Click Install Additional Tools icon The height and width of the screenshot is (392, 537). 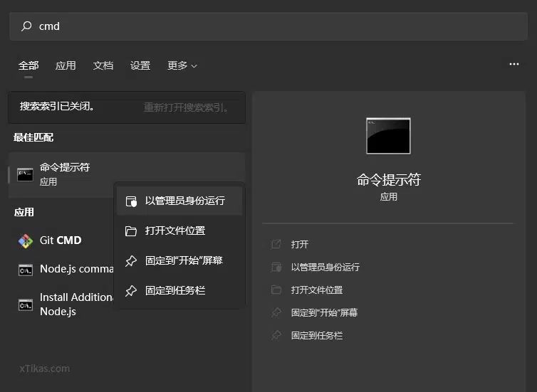(x=26, y=304)
